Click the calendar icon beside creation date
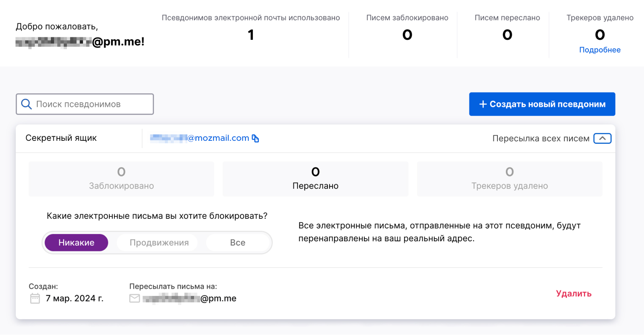The width and height of the screenshot is (644, 335). [35, 299]
